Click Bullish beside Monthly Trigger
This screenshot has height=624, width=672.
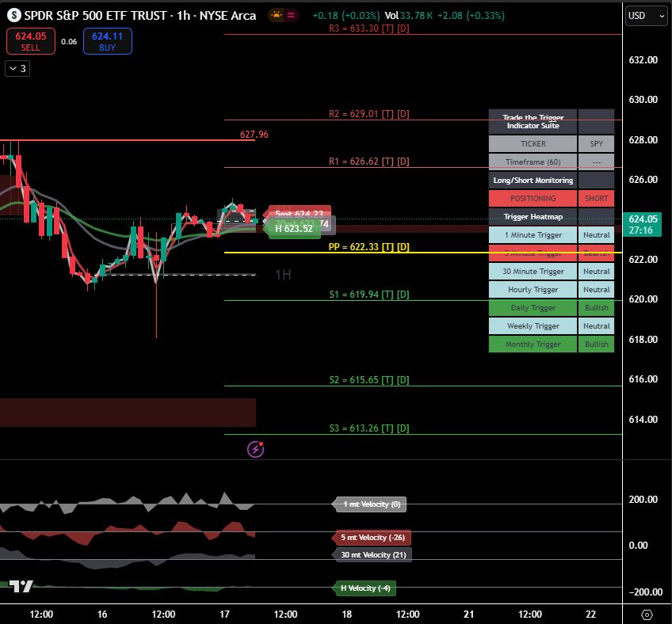[x=596, y=344]
